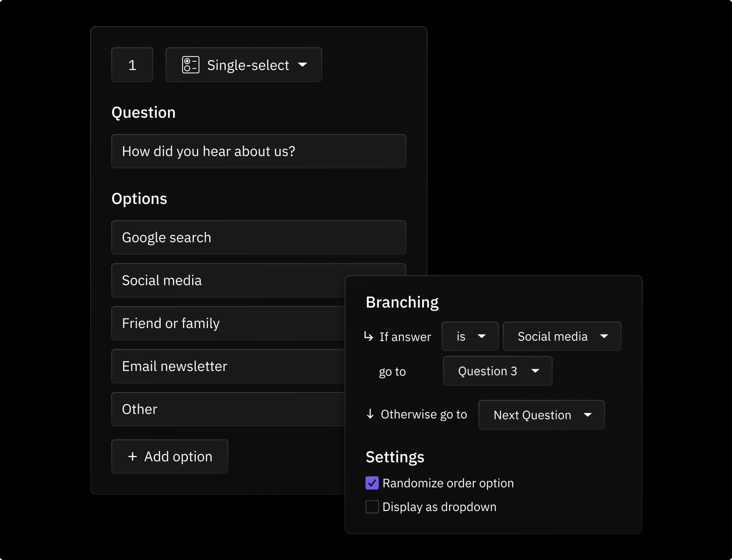The image size is (732, 560).
Task: Enable the Display as dropdown checkbox
Action: pos(372,507)
